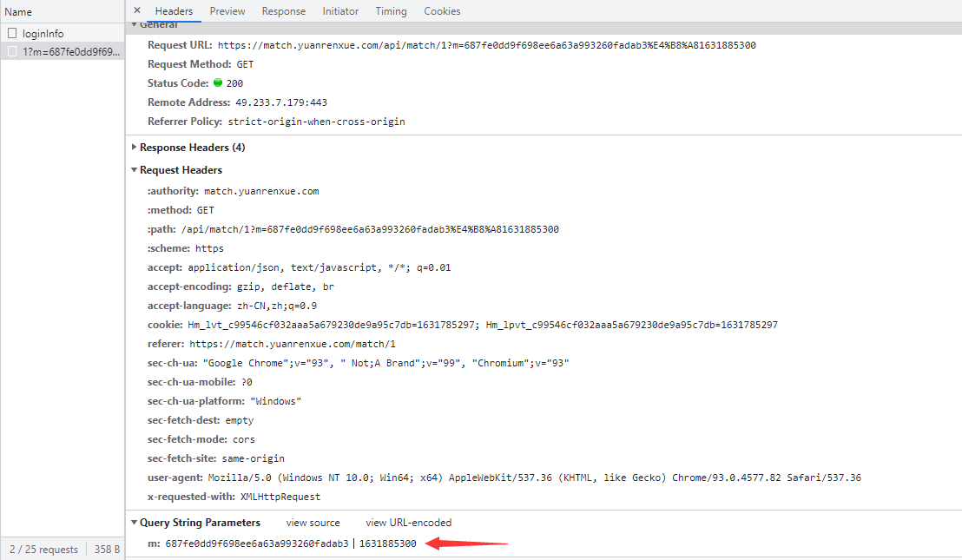Select the loginInfo request

pyautogui.click(x=43, y=34)
